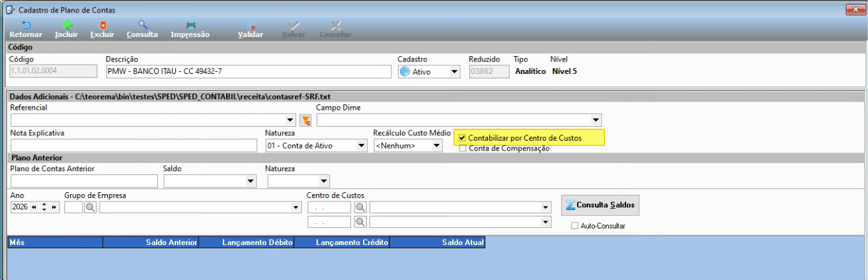Screen dimensions: 868x280
Task: Click the 'Analítico' type text
Action: point(530,71)
